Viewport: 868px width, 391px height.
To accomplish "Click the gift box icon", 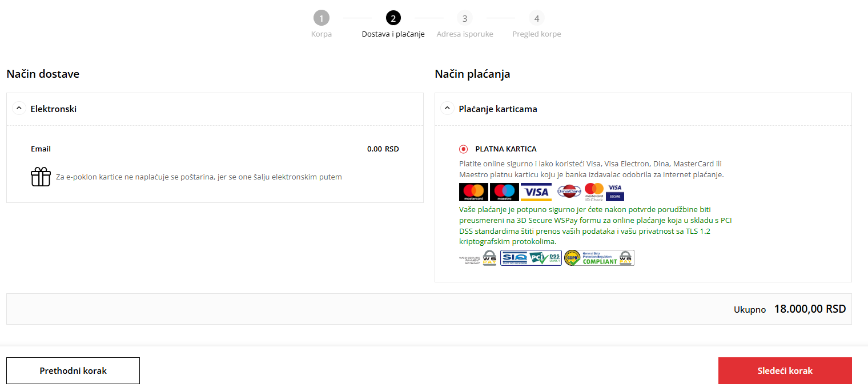I will (41, 177).
